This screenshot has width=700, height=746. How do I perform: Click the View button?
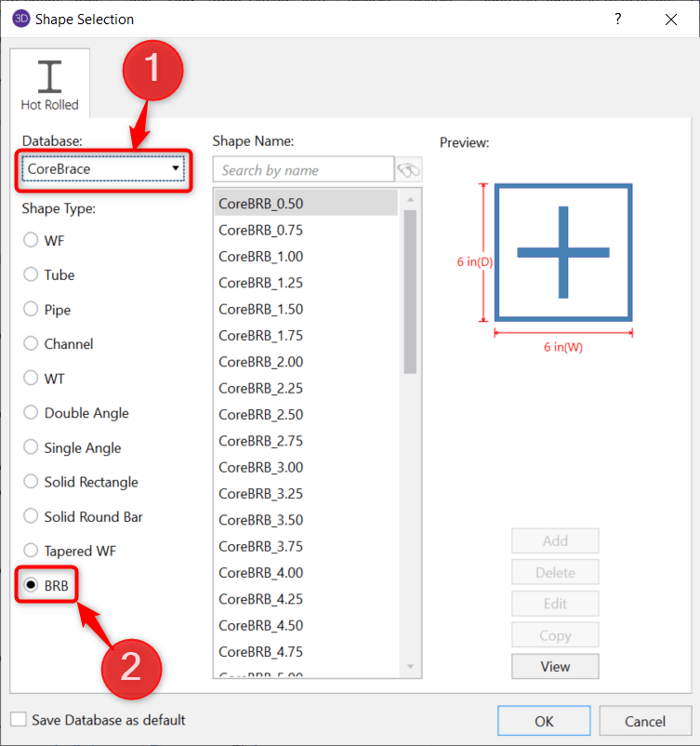555,666
